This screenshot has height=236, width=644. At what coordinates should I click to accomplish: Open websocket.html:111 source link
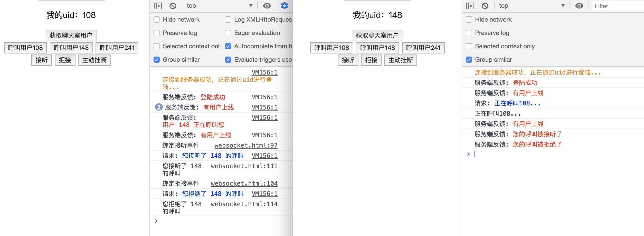pos(244,166)
